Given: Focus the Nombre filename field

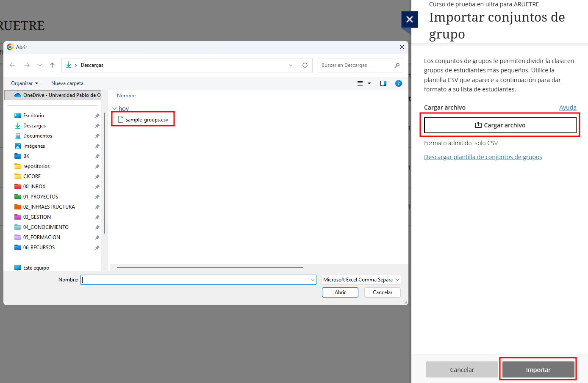Looking at the screenshot, I should tap(195, 280).
